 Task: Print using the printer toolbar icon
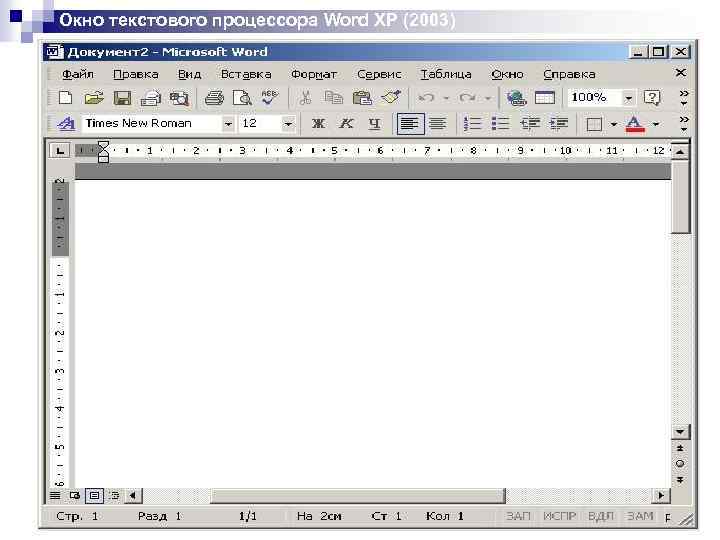(x=214, y=98)
